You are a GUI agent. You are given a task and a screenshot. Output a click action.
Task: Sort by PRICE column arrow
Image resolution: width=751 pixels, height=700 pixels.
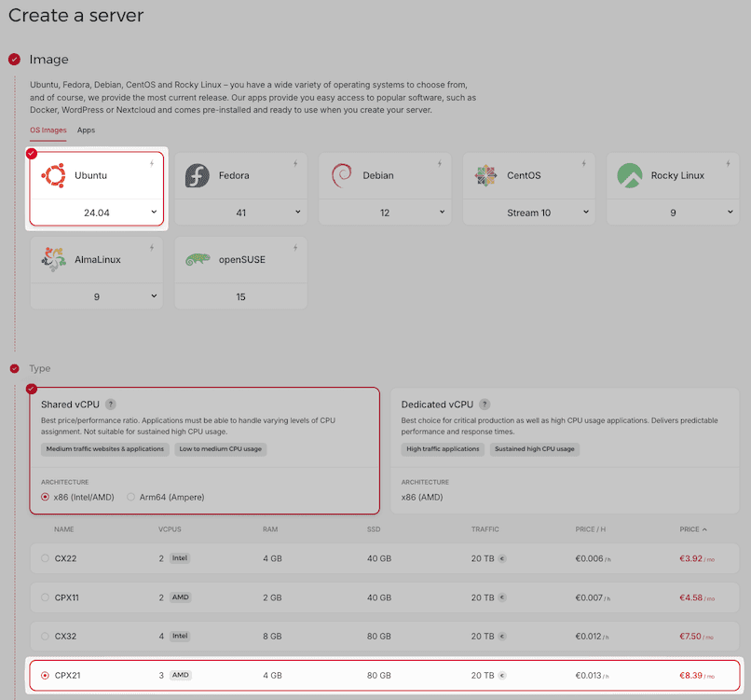704,529
